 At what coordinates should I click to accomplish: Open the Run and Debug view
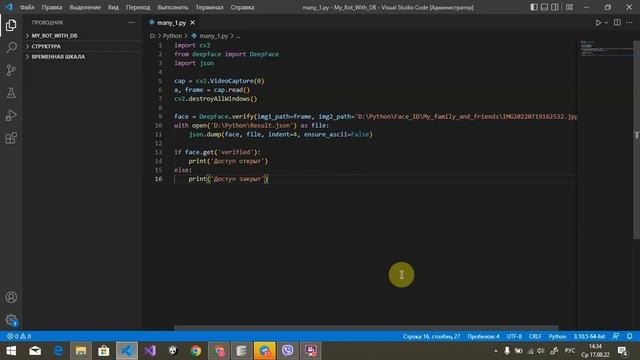(x=11, y=116)
